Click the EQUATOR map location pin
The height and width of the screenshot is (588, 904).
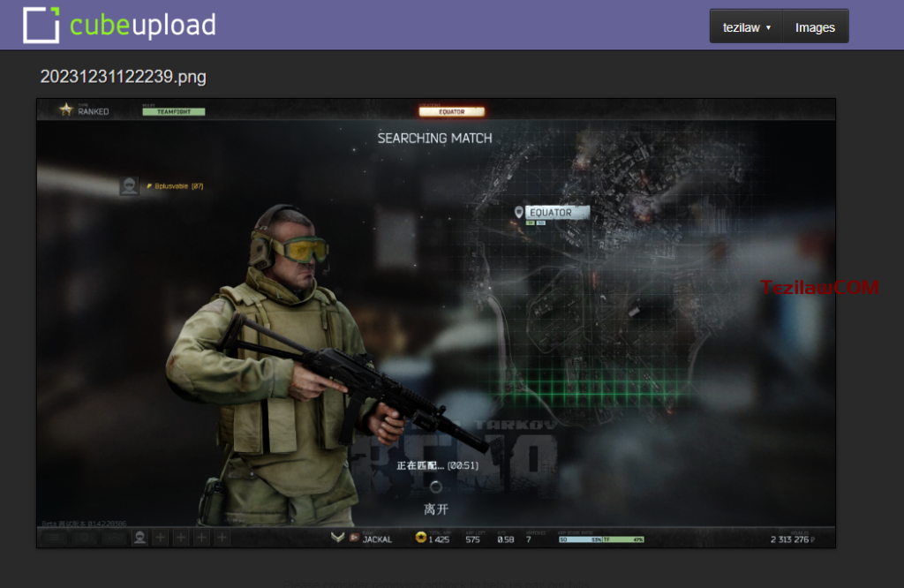pos(518,212)
